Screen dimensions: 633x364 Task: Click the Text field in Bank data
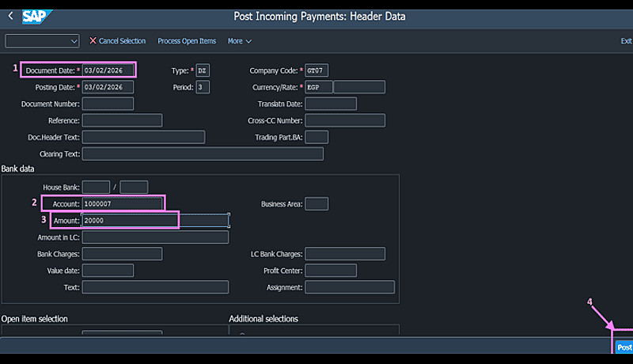tap(155, 287)
